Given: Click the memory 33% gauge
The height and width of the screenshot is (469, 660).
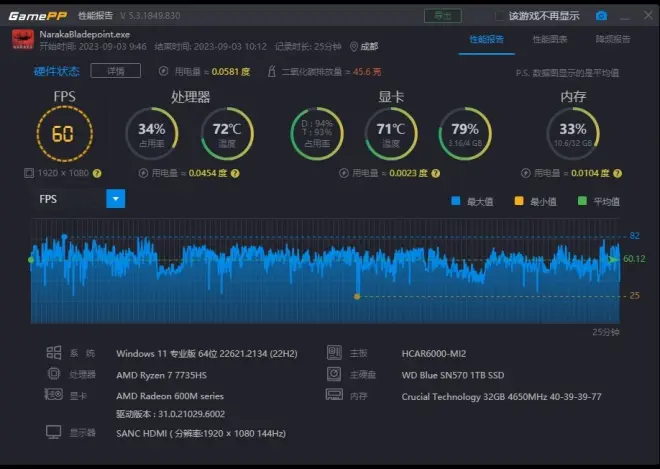Looking at the screenshot, I should pos(573,134).
